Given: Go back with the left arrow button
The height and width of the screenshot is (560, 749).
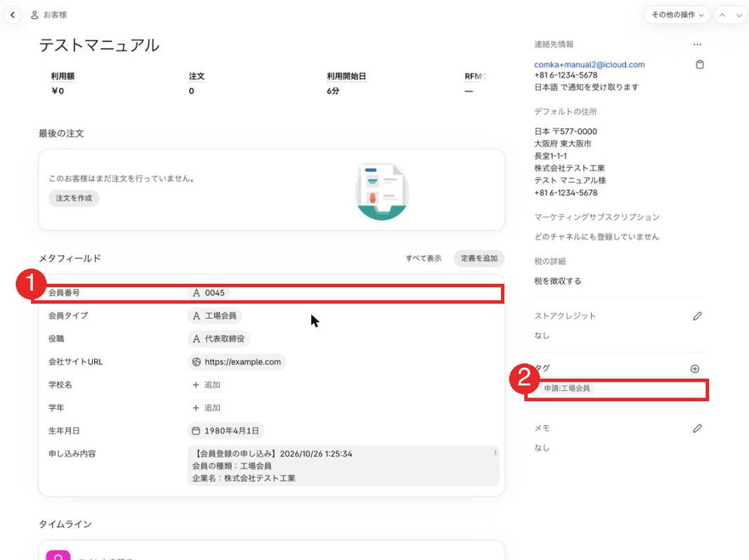Looking at the screenshot, I should (13, 15).
